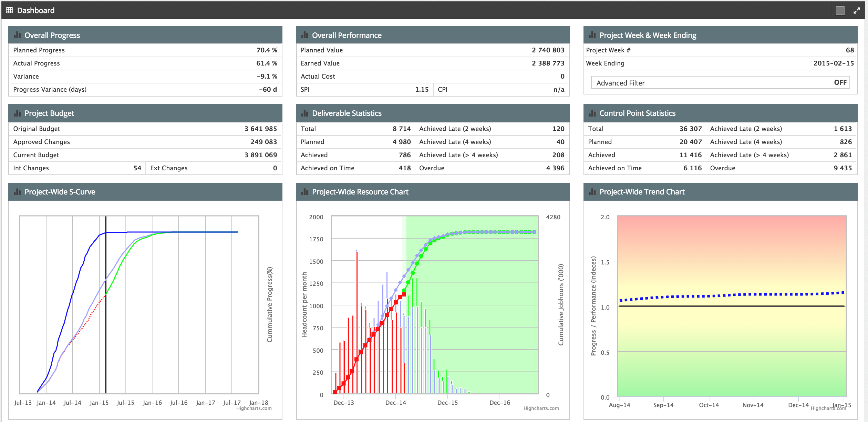Click the Project-Wide S-Curve header icon
This screenshot has height=422, width=868.
[x=17, y=192]
